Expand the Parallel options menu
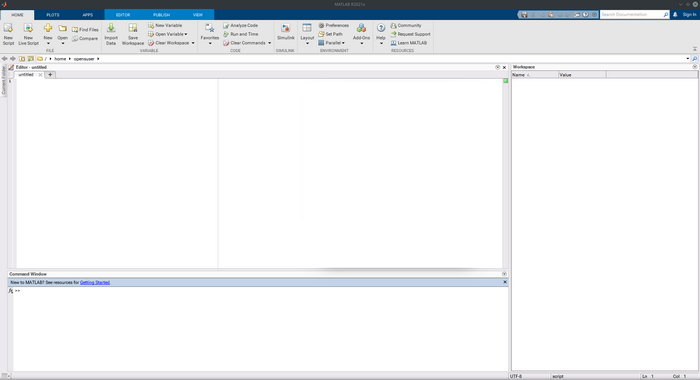700x380 pixels. [x=332, y=43]
